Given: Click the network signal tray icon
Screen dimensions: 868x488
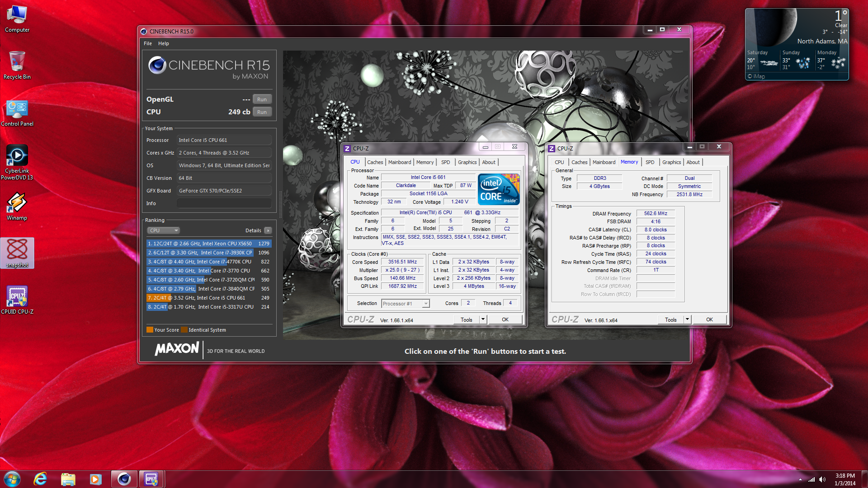Looking at the screenshot, I should [811, 479].
